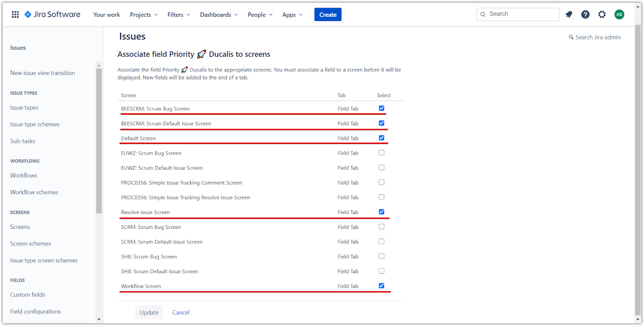Expand the Projects dropdown
Screen dimensions: 644x326
tap(144, 15)
